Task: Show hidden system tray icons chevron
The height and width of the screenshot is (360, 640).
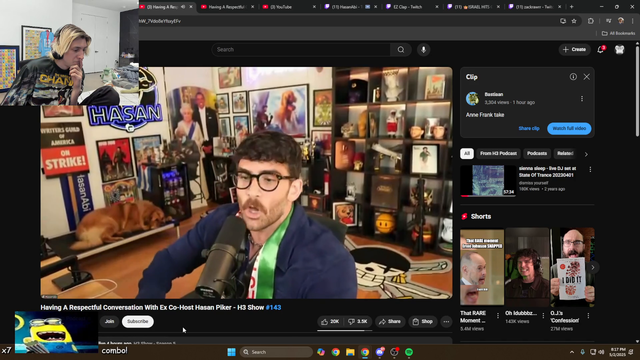Action: pyautogui.click(x=572, y=352)
